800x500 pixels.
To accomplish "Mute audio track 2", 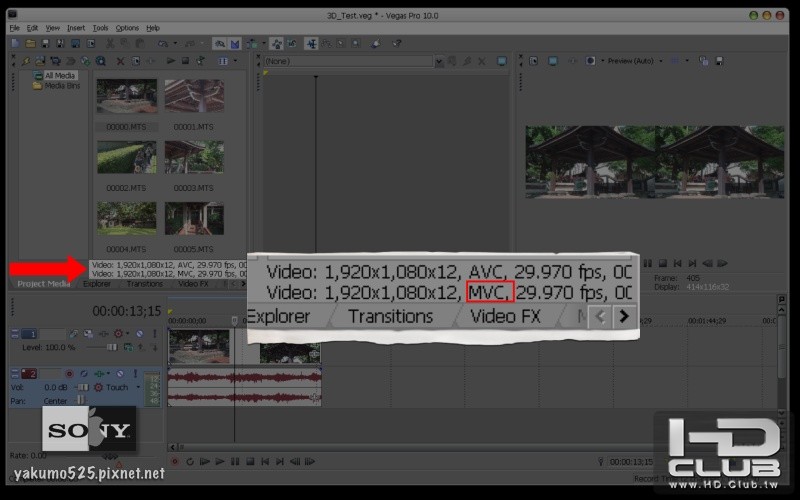I will (x=120, y=374).
